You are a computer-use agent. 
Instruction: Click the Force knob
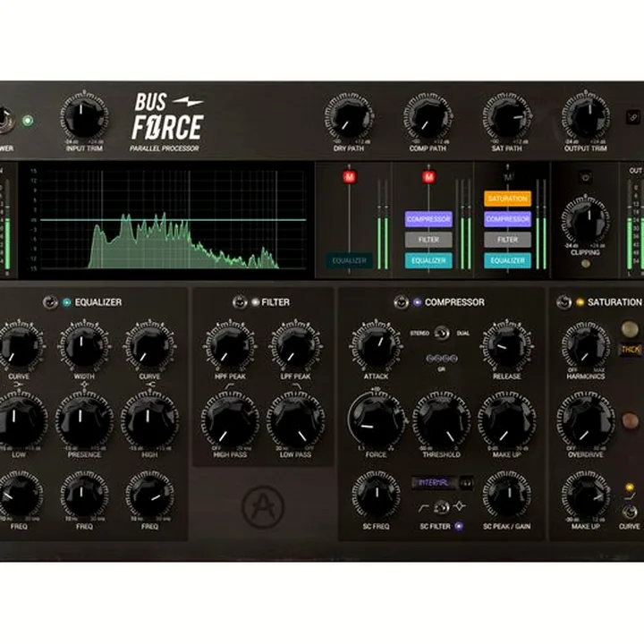376,421
